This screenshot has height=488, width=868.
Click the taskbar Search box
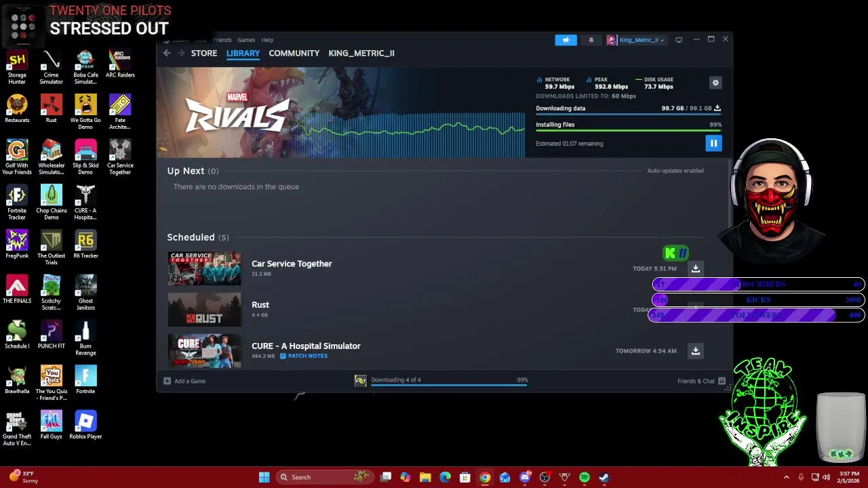pyautogui.click(x=325, y=477)
